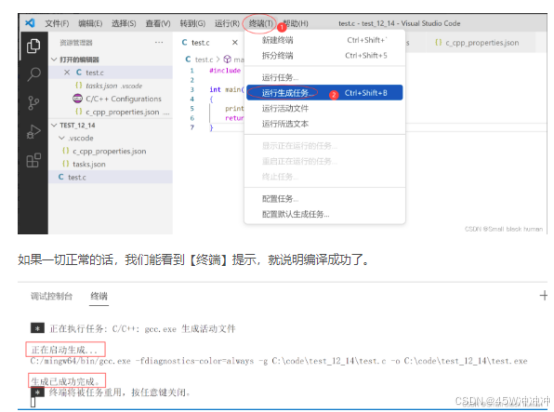Screen dimensions: 554x412
Task: Choose 拆分终端 menu entry
Action: click(324, 55)
